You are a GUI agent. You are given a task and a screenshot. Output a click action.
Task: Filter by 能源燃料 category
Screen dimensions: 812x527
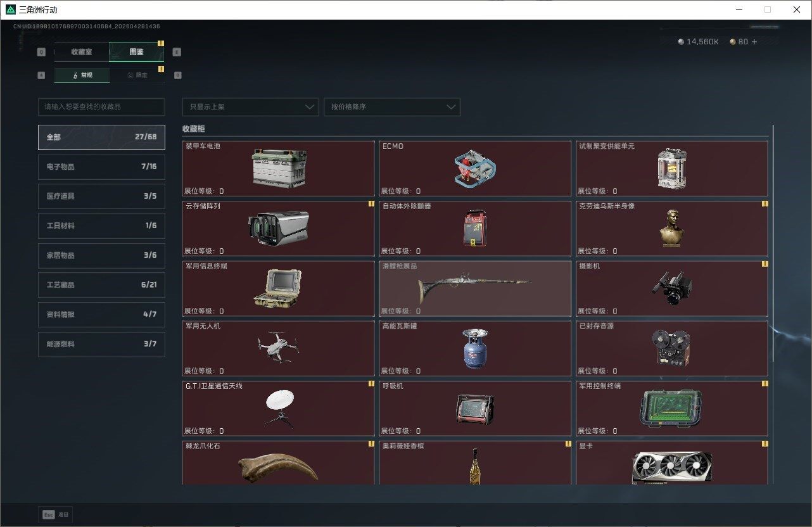click(101, 344)
